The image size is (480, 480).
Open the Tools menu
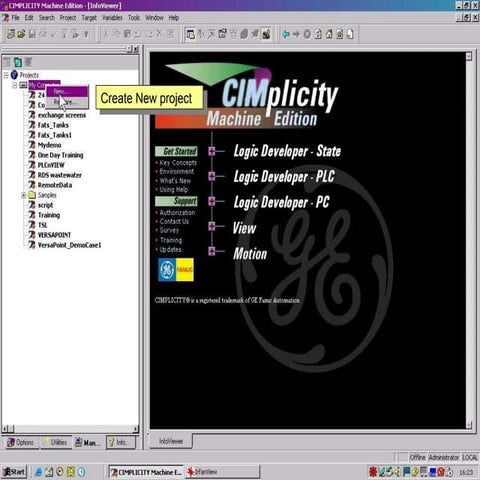pos(134,18)
